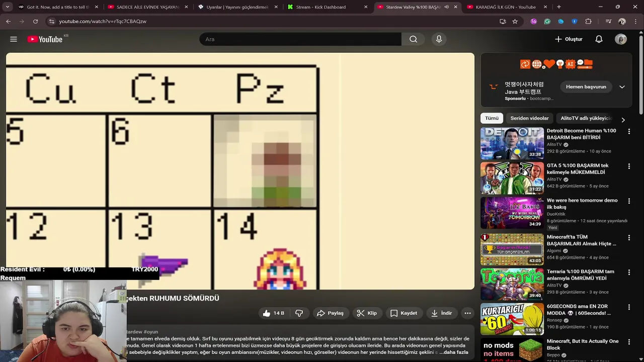Click the video player frame
The width and height of the screenshot is (644, 362).
point(240,171)
